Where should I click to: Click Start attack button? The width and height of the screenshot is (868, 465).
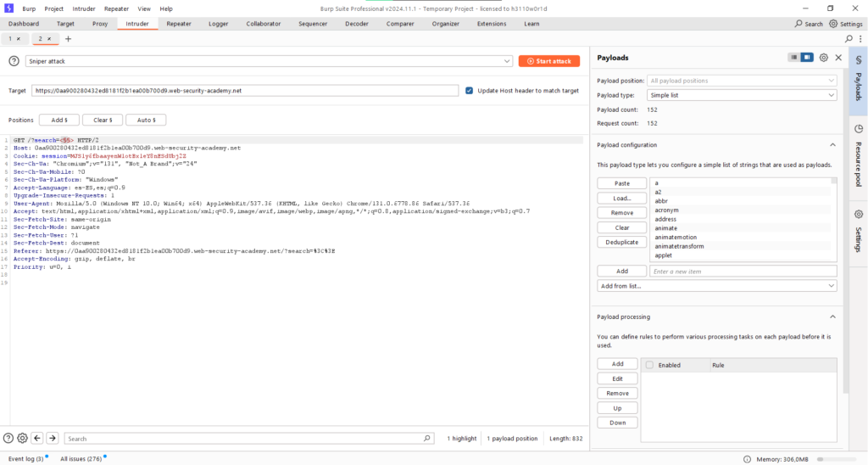point(549,61)
